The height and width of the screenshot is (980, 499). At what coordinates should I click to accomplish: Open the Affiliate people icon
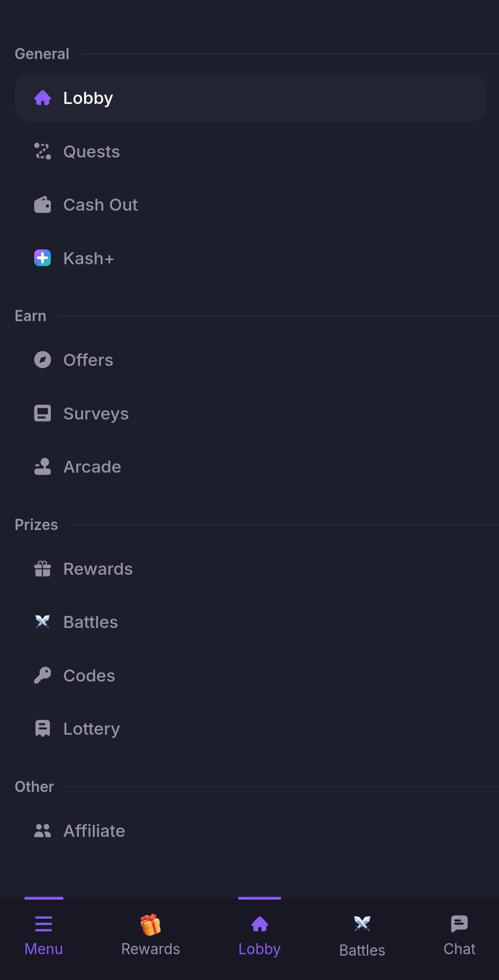pyautogui.click(x=43, y=831)
